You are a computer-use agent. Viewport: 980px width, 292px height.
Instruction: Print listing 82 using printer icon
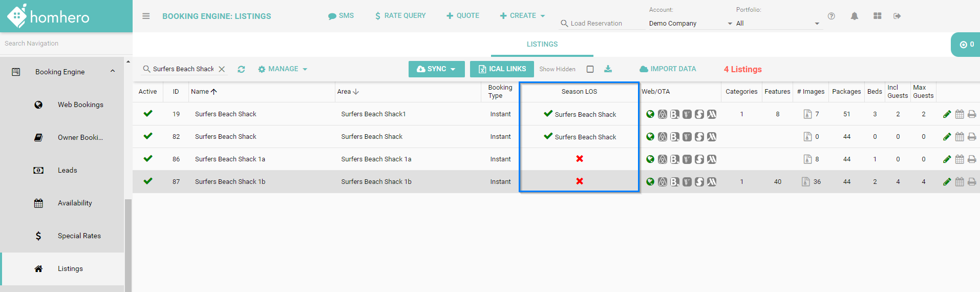pos(972,137)
